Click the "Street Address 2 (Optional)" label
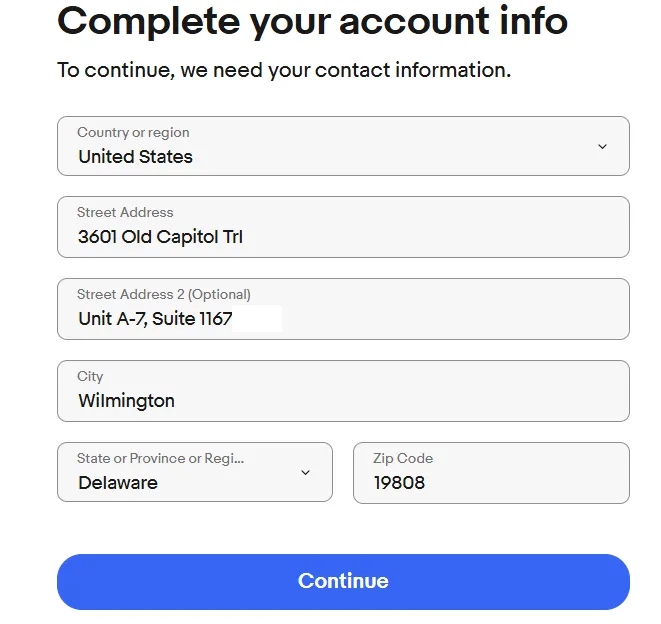Screen dimensions: 661x624 (x=164, y=294)
